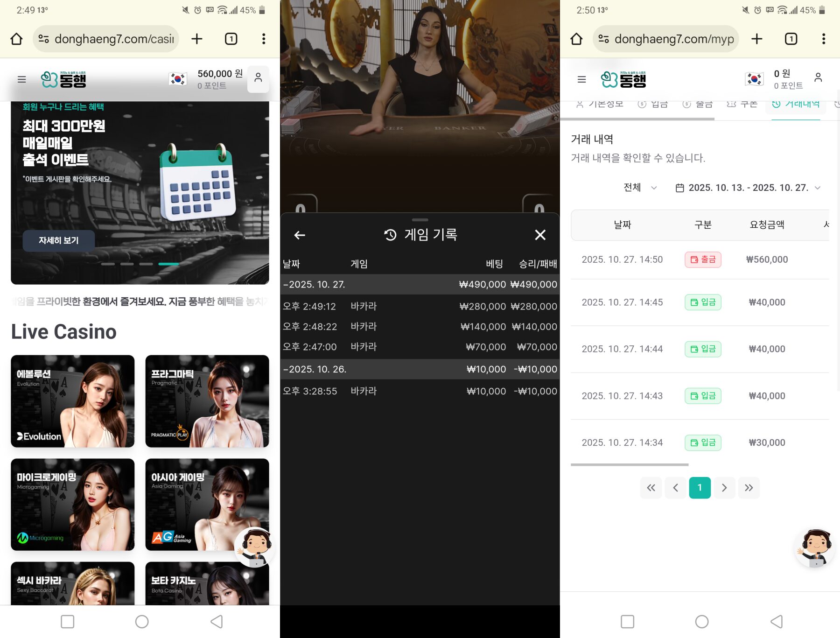Open the customer support chat avatar on transaction page
The width and height of the screenshot is (840, 638).
tap(814, 547)
